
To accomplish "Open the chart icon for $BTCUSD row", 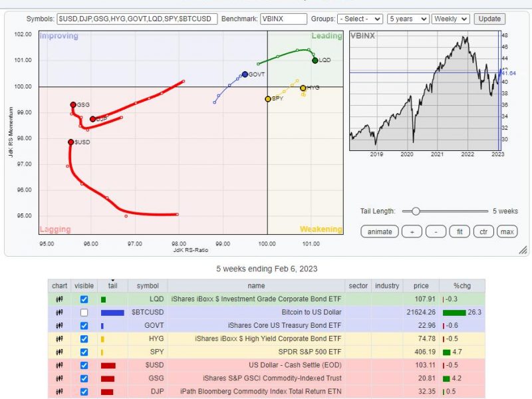I will 59,313.
